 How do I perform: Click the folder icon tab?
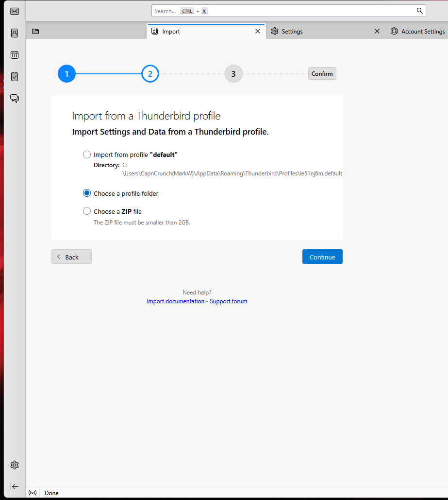(x=35, y=31)
